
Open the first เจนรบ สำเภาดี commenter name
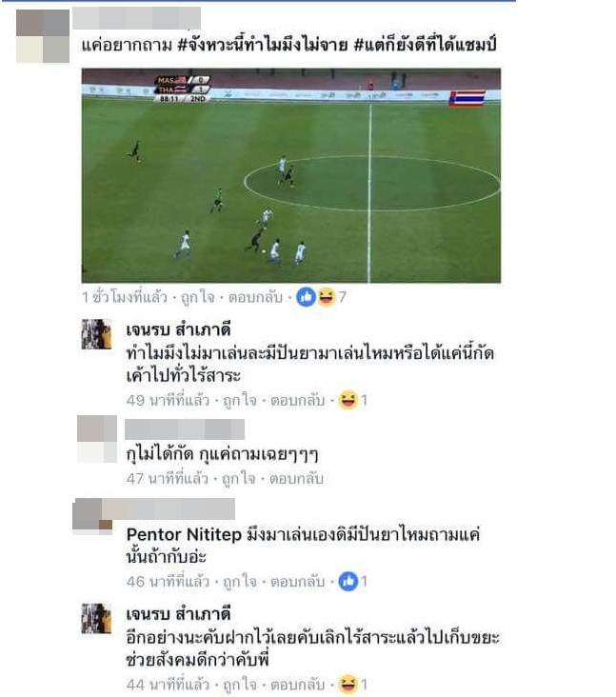179,330
